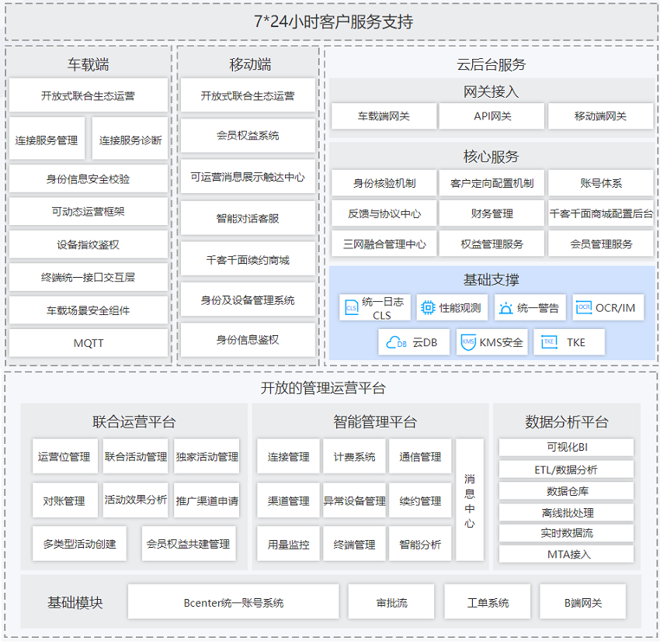Click 可视化BI in 数据分析平台
This screenshot has width=660, height=644.
click(x=566, y=448)
